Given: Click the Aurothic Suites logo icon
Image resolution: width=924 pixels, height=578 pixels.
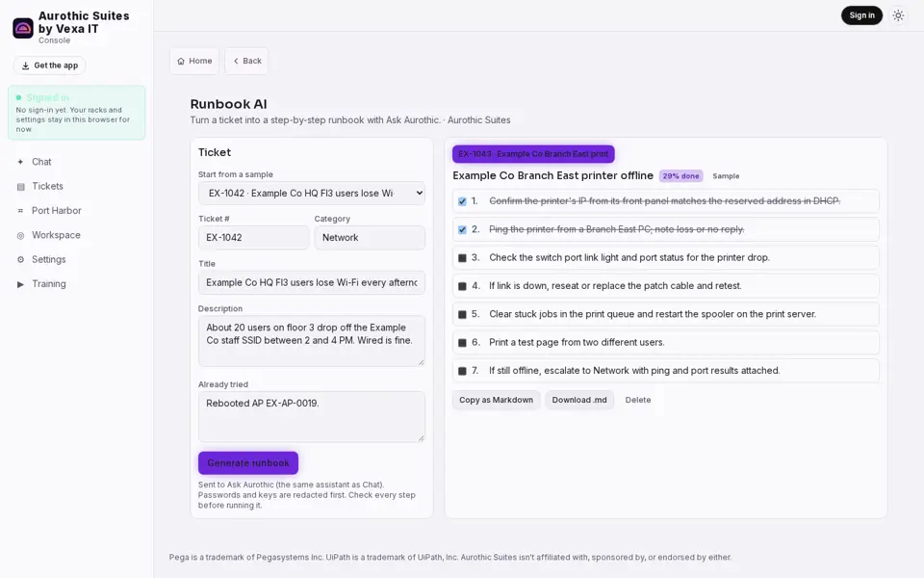Looking at the screenshot, I should coord(23,28).
